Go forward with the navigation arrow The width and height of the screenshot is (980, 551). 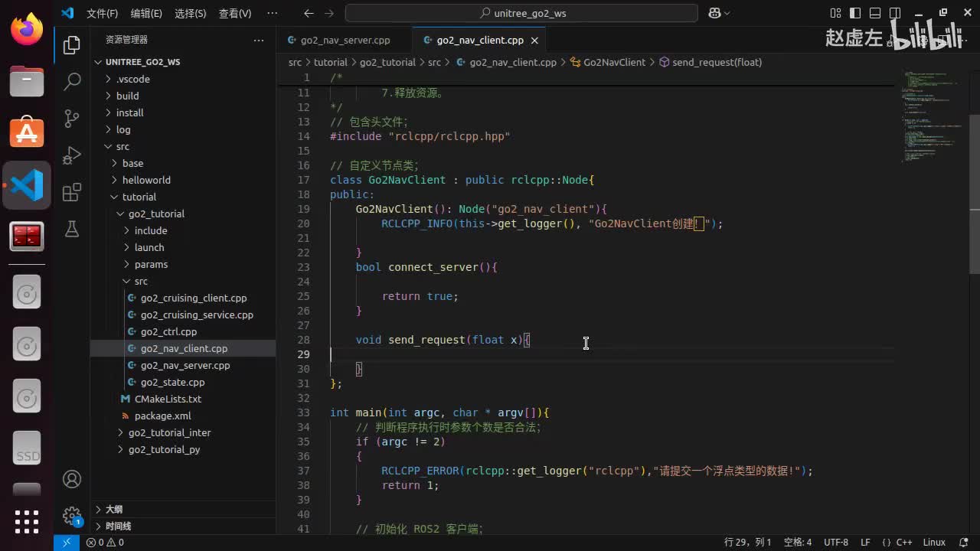tap(329, 13)
